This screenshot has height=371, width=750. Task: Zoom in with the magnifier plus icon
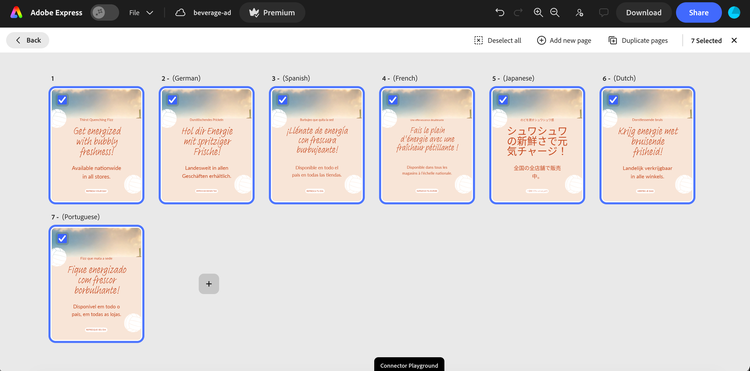539,13
